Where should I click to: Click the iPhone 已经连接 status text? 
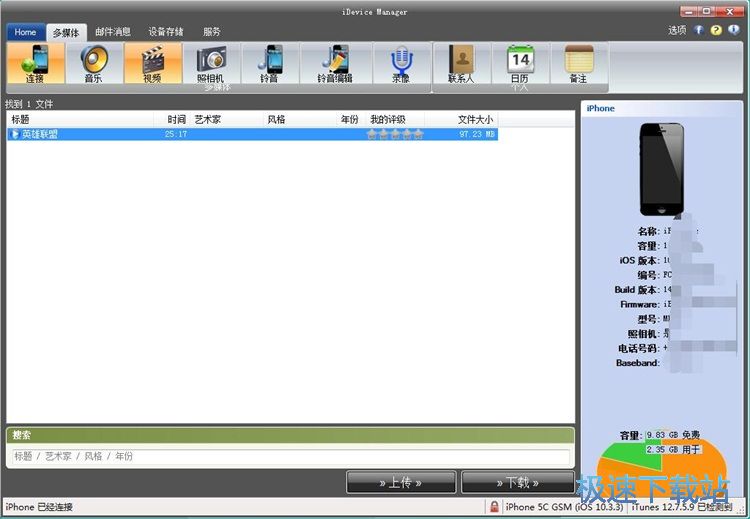[39, 507]
